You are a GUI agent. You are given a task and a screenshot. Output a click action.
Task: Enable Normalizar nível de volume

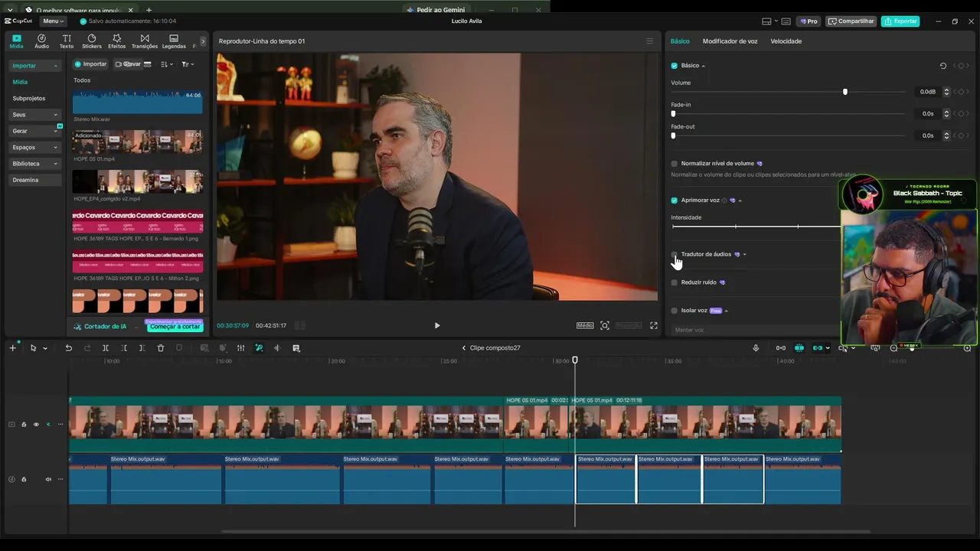click(x=675, y=164)
